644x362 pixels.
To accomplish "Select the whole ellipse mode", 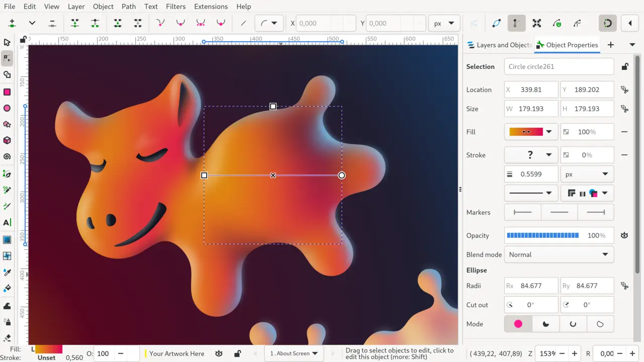I will click(x=518, y=324).
